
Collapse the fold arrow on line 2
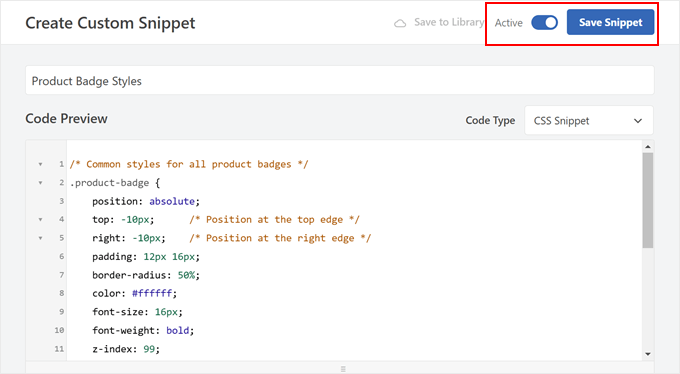click(40, 183)
